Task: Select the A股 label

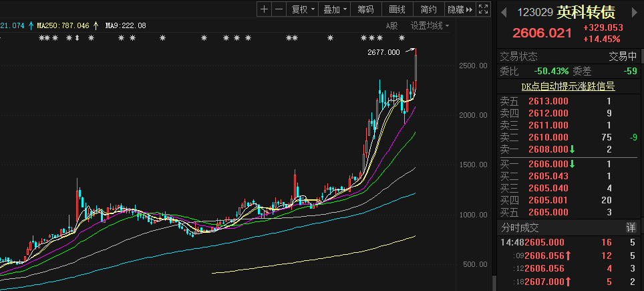Action: 391,25
